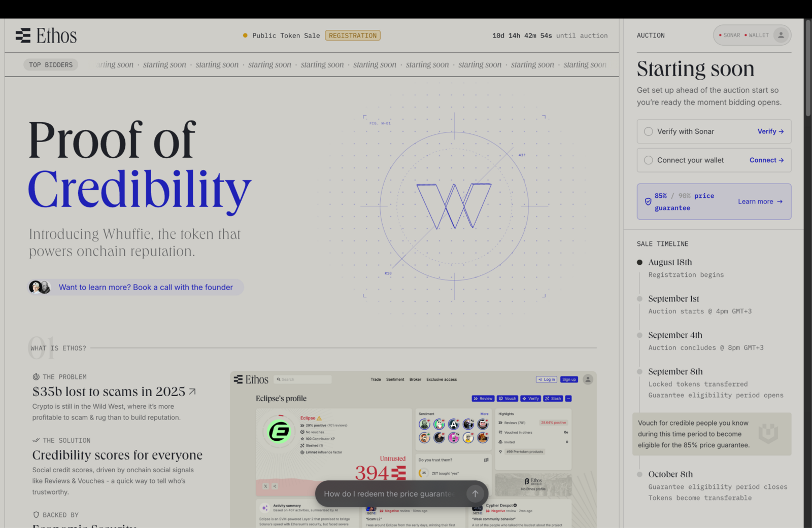Click the blue Verify button on Eclipse's profile
The width and height of the screenshot is (812, 528).
[x=531, y=399]
